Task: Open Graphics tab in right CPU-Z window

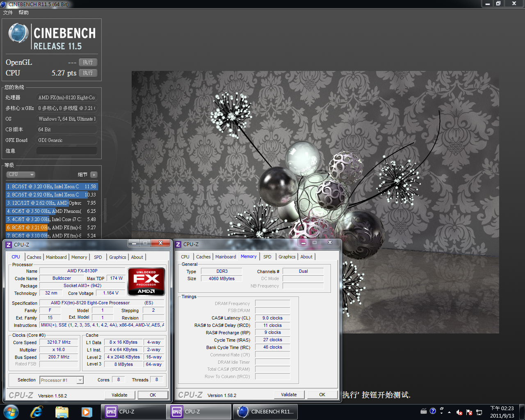Action: point(287,257)
